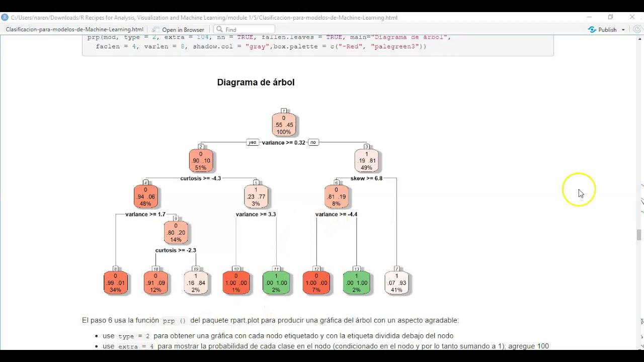Click the 'Diagrama de árbol' plot title
The image size is (644, 362).
[256, 82]
